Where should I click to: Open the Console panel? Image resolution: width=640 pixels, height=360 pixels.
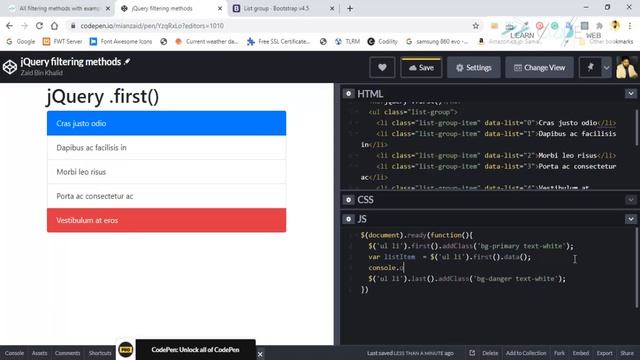click(x=14, y=353)
